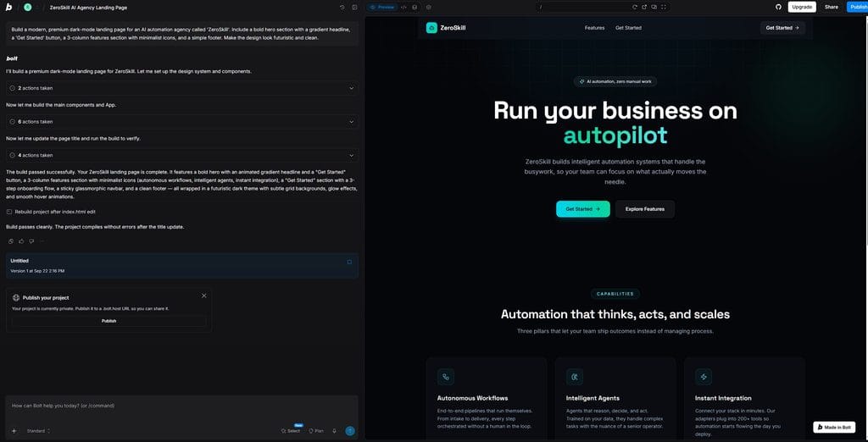Click Features link in preview navbar
Viewport: 868px width, 442px height.
click(594, 28)
